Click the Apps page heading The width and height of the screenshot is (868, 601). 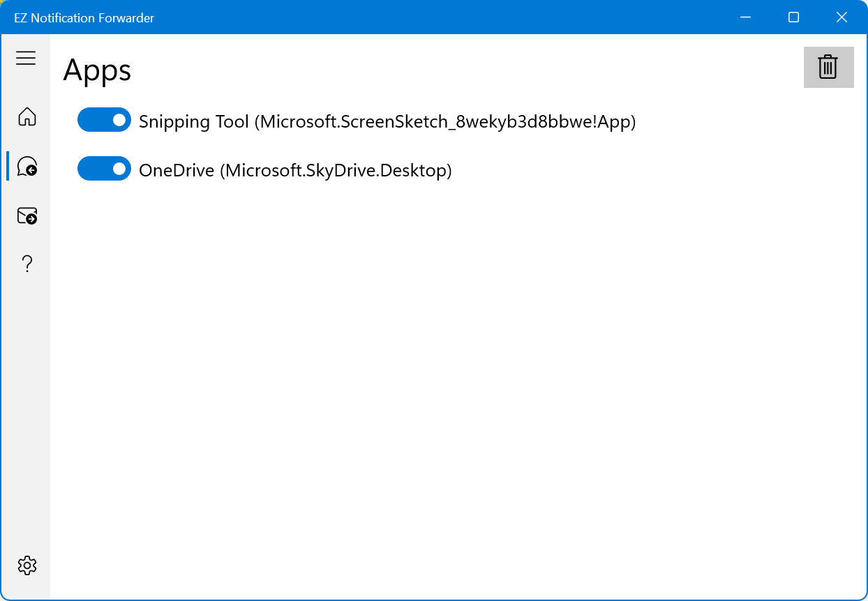click(97, 70)
